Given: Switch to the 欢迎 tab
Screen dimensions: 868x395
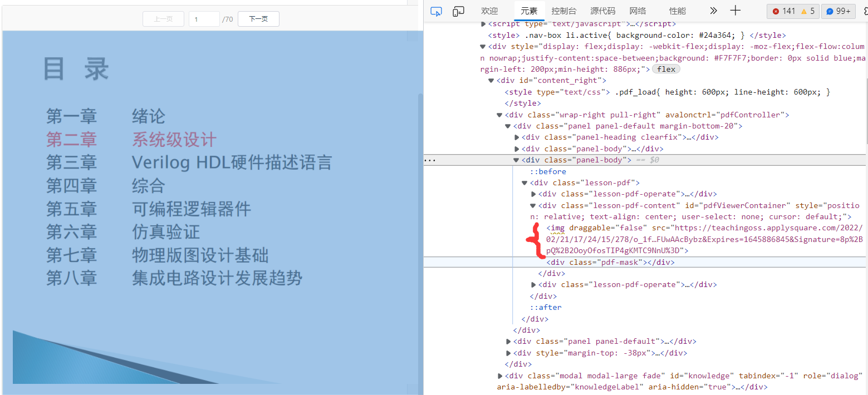Looking at the screenshot, I should tap(489, 11).
